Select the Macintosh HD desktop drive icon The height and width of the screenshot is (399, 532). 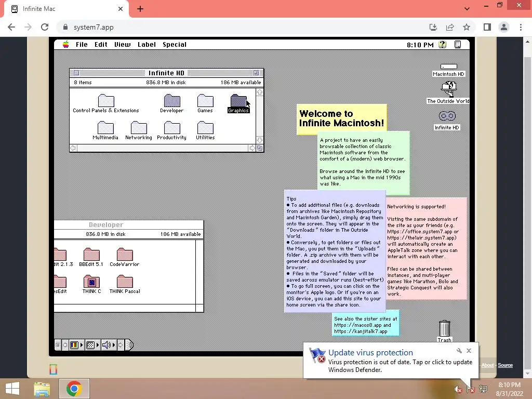[448, 66]
